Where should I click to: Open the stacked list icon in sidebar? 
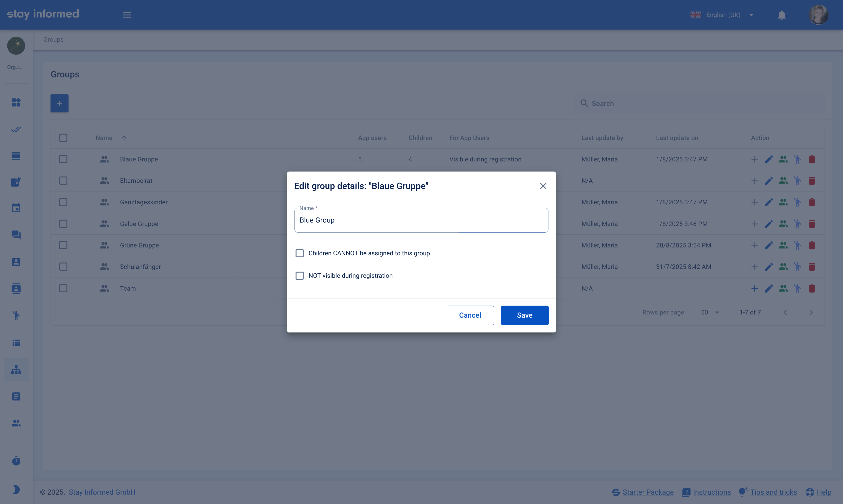[16, 156]
